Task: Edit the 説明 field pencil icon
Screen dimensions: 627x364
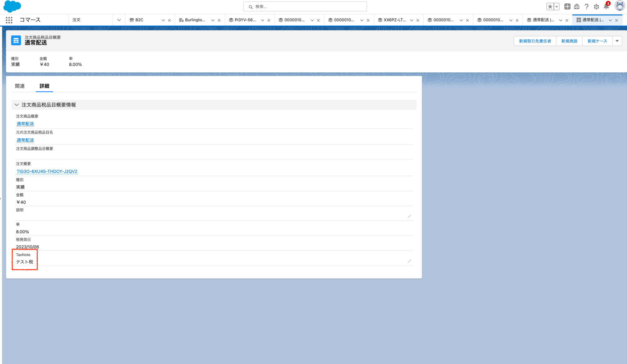Action: 409,216
